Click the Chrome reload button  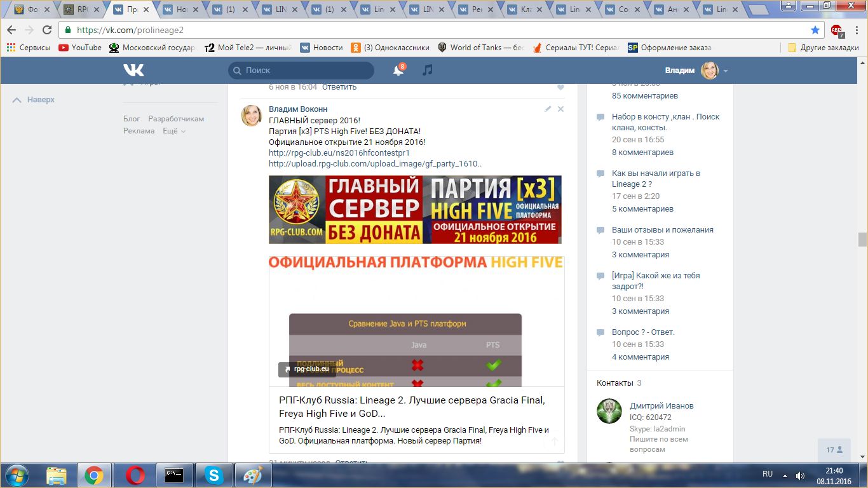[46, 30]
